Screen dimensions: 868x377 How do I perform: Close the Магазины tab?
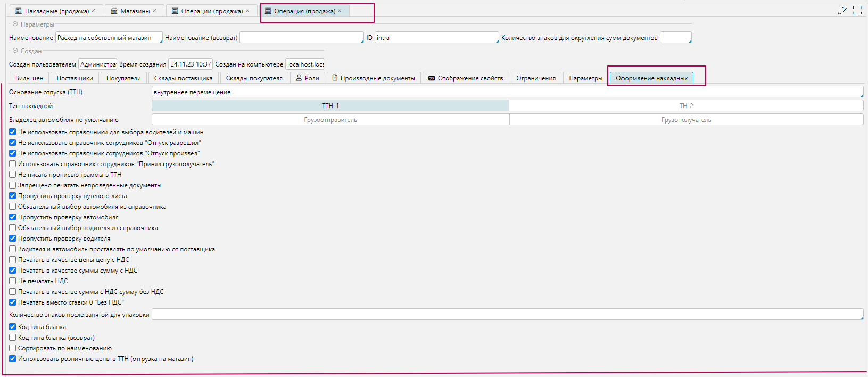[x=154, y=11]
